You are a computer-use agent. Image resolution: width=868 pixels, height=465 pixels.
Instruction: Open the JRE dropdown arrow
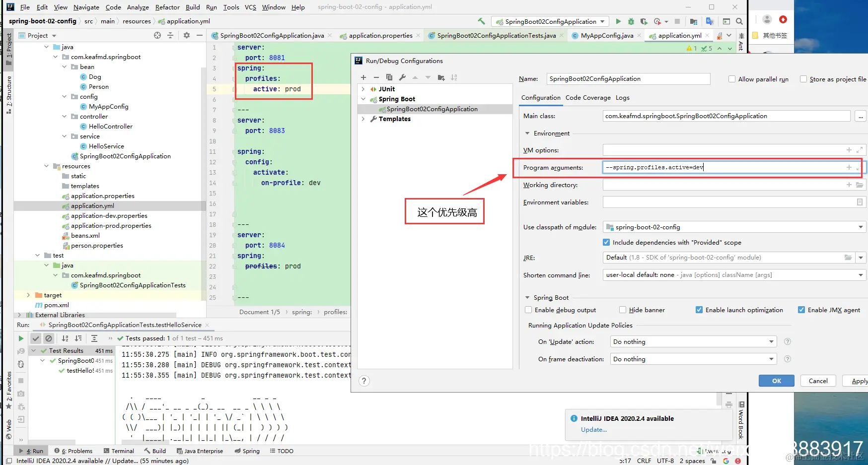pyautogui.click(x=861, y=258)
